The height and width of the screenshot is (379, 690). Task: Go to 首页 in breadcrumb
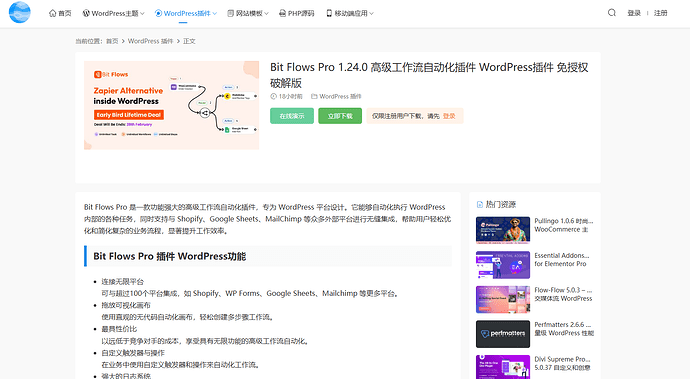click(x=112, y=41)
